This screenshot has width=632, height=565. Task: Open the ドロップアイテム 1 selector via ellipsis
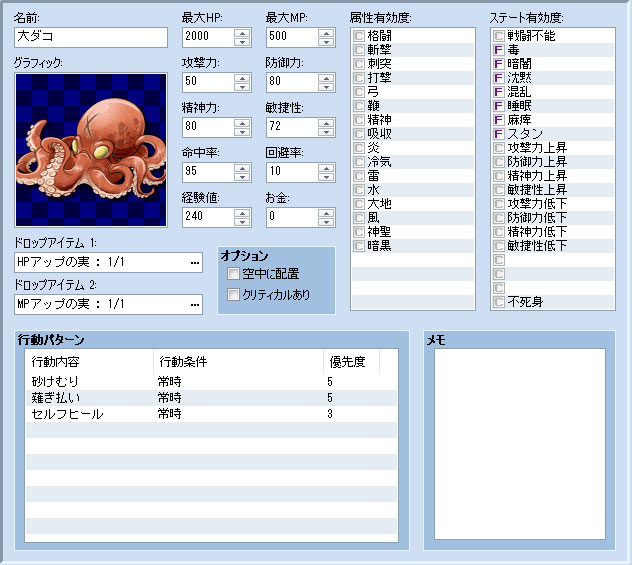195,262
